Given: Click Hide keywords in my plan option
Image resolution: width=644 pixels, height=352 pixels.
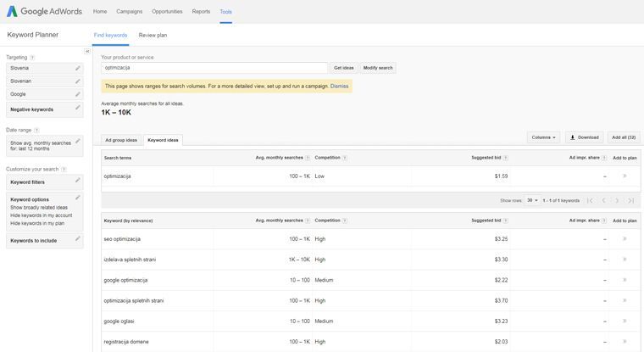Looking at the screenshot, I should (x=37, y=223).
